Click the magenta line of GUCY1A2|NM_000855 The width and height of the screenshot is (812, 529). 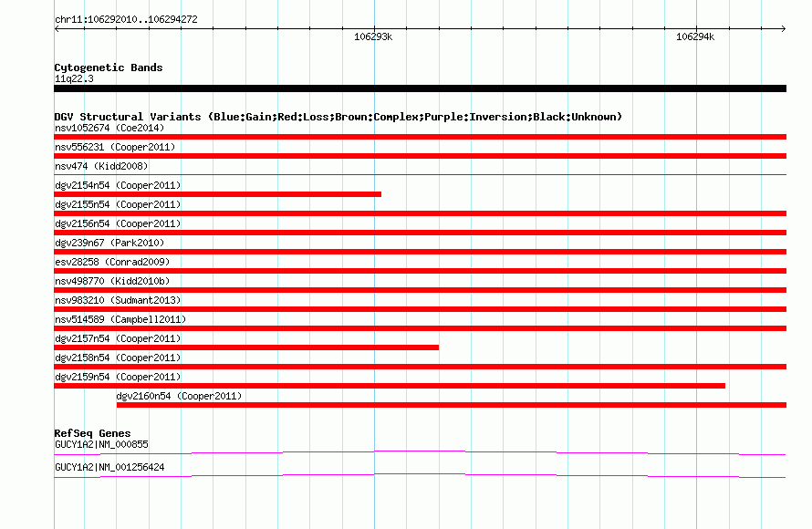pyautogui.click(x=420, y=453)
